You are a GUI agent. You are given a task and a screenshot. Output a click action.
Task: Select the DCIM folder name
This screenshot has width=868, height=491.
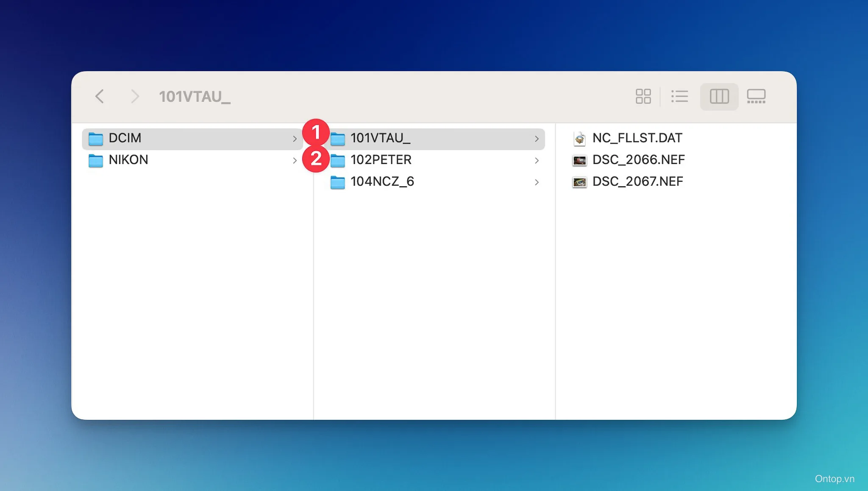pyautogui.click(x=125, y=138)
